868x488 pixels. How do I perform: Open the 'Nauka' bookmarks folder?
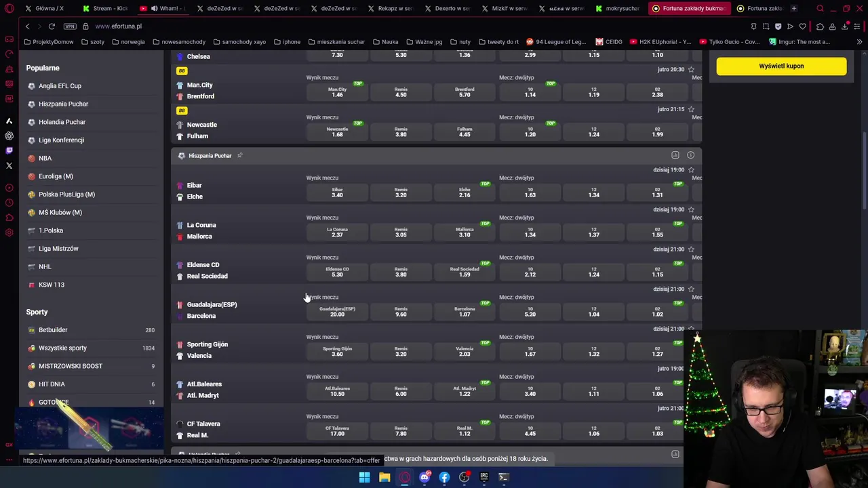point(385,42)
